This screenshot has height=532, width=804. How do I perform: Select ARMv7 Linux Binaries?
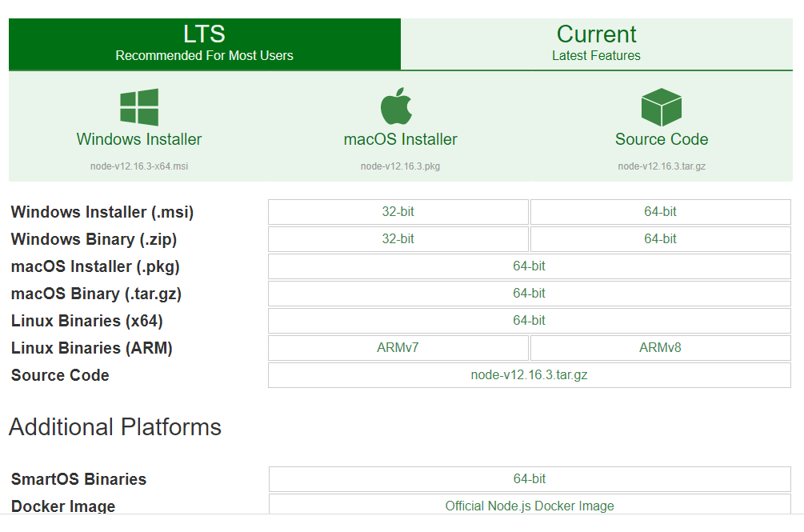point(398,348)
